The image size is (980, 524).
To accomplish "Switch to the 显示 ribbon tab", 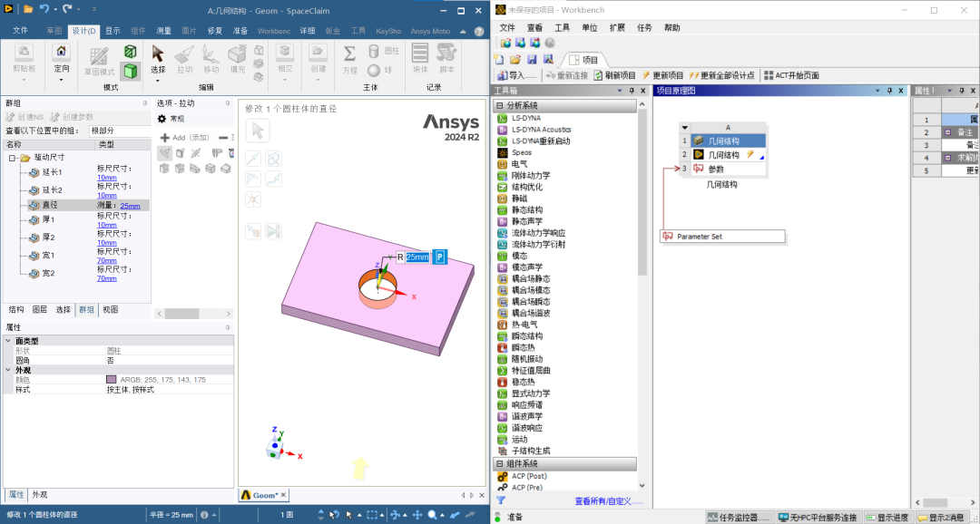I will point(113,31).
